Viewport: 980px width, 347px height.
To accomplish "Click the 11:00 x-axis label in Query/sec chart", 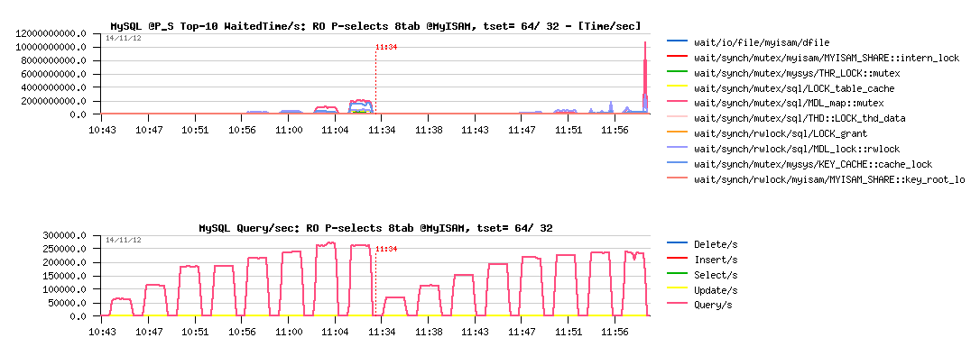I will pyautogui.click(x=289, y=332).
